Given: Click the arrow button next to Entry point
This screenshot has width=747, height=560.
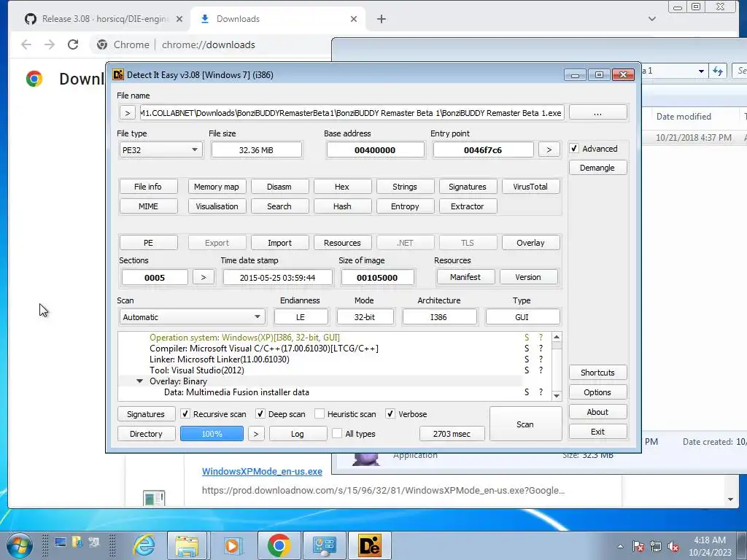Looking at the screenshot, I should [549, 149].
